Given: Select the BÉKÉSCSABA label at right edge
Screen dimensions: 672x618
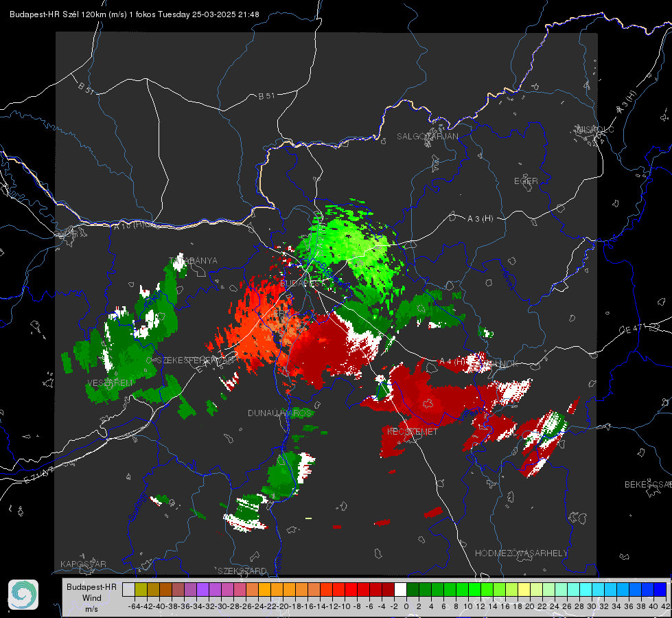Looking at the screenshot, I should tap(648, 484).
